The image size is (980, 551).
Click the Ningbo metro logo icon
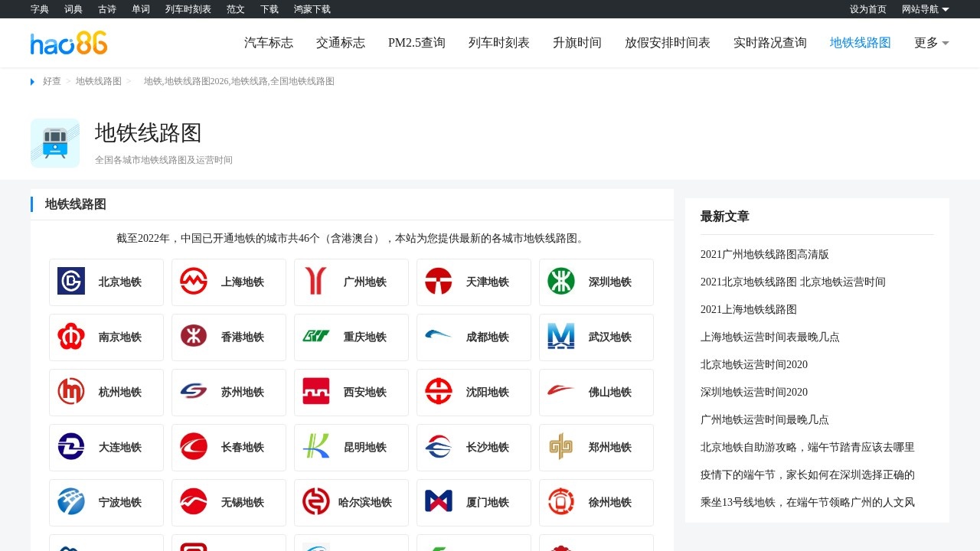tap(71, 502)
